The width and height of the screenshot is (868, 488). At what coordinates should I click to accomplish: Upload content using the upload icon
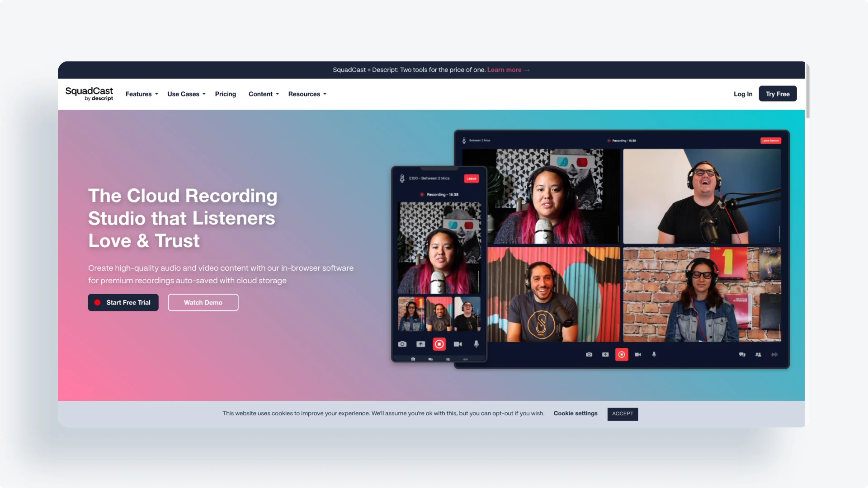(605, 354)
